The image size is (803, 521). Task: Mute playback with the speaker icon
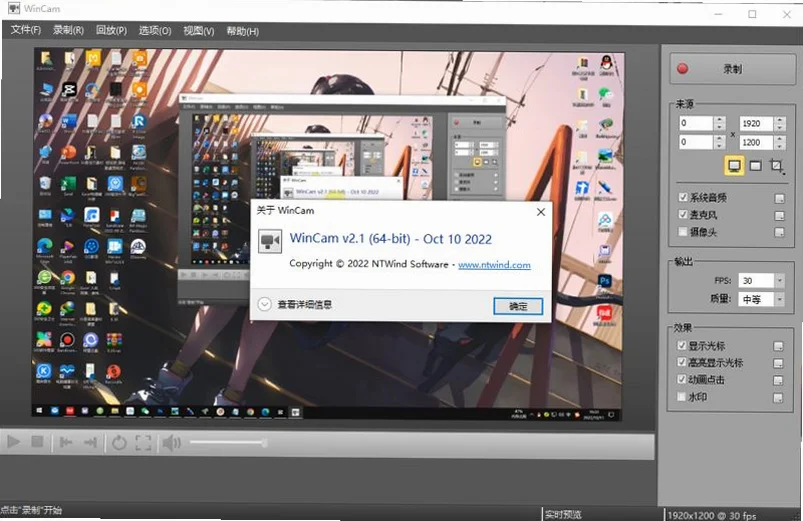172,443
